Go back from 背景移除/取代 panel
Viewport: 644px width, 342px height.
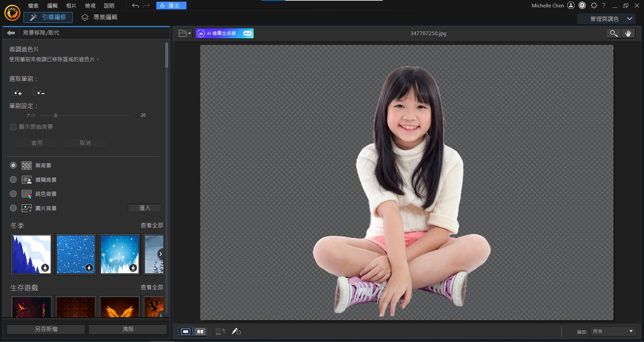[11, 33]
